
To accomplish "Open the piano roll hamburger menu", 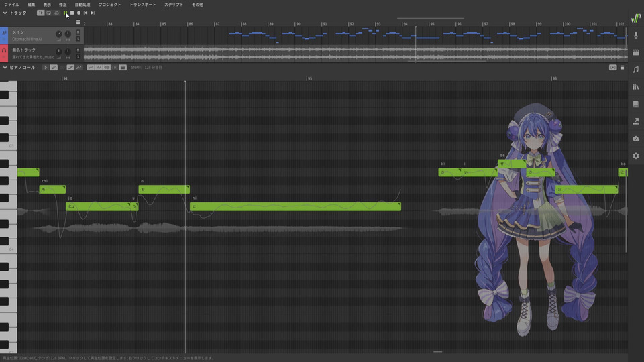I will [623, 67].
